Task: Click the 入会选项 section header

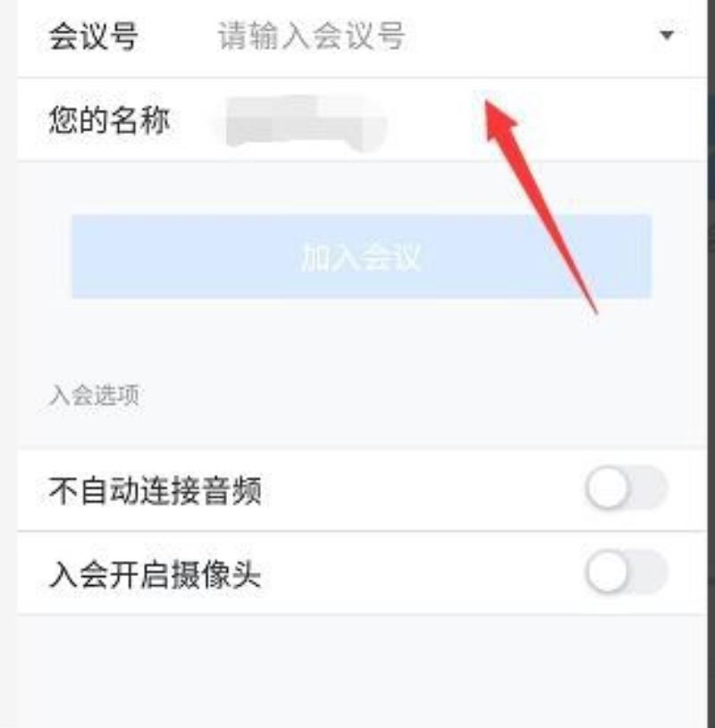Action: pyautogui.click(x=94, y=396)
